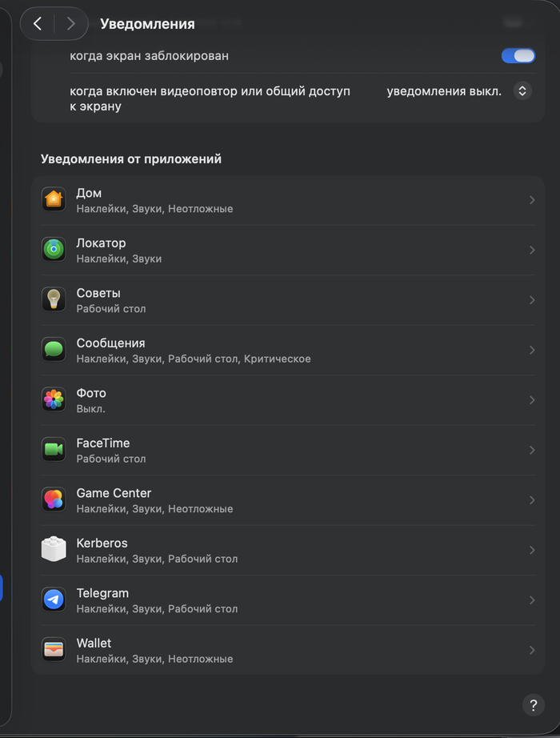Image resolution: width=560 pixels, height=738 pixels.
Task: Click the Telegram paper plane icon
Action: click(x=54, y=600)
